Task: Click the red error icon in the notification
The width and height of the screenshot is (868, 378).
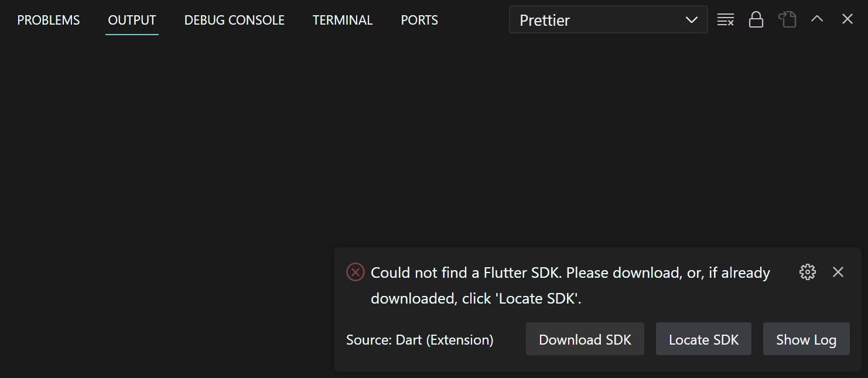Action: [x=356, y=273]
